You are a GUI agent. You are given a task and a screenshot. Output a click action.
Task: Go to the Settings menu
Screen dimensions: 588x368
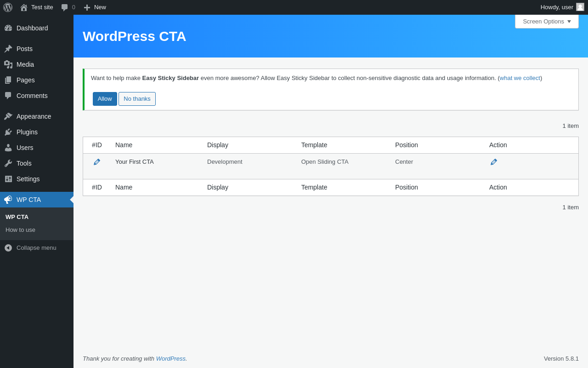(28, 179)
